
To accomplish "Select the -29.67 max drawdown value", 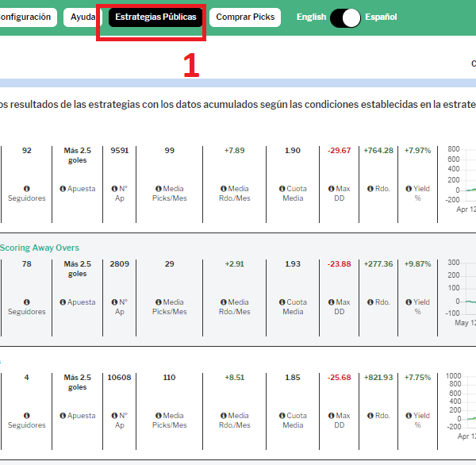I will click(339, 151).
